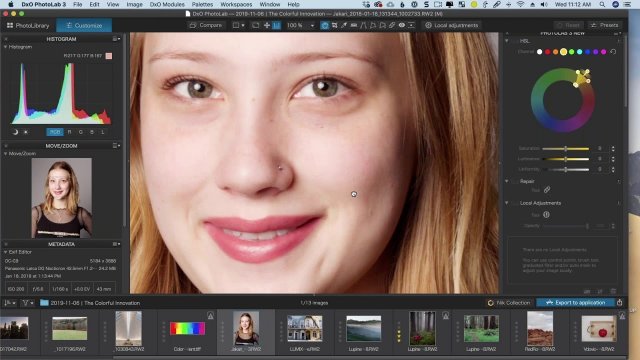Image resolution: width=640 pixels, height=360 pixels.
Task: Collapse the Repair palette triangle
Action: tap(507, 181)
